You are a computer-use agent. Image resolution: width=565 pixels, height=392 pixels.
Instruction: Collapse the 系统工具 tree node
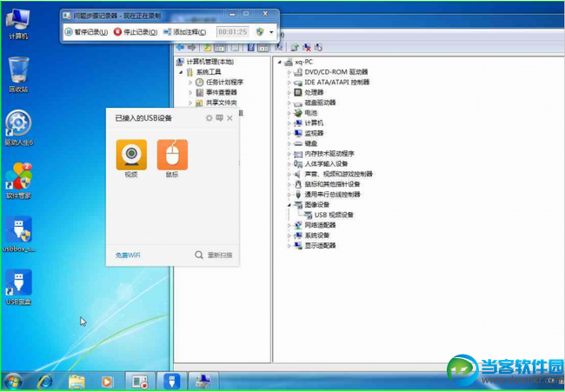coord(181,72)
